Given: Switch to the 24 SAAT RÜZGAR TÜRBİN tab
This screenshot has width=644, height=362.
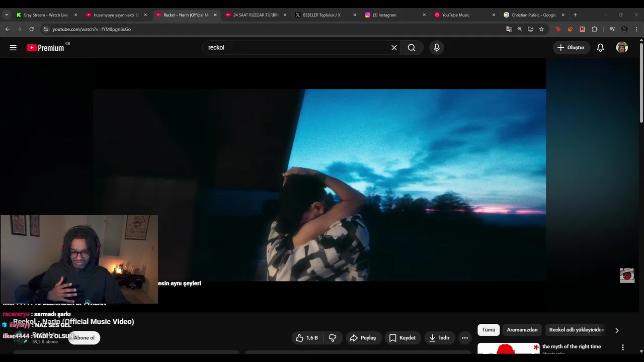Looking at the screenshot, I should click(x=257, y=15).
